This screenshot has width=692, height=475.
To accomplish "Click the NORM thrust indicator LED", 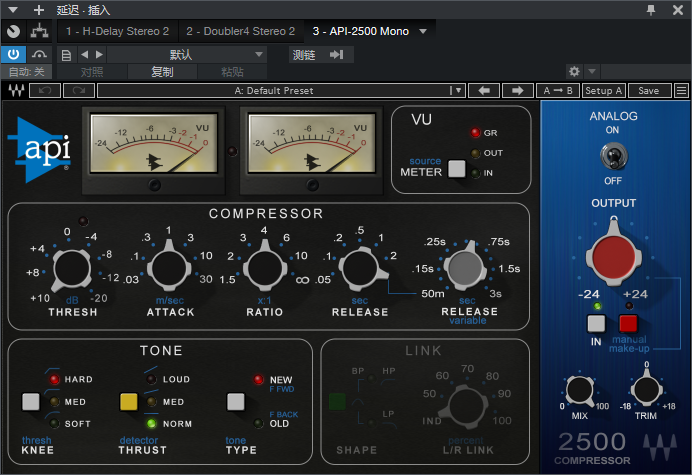I will [151, 423].
